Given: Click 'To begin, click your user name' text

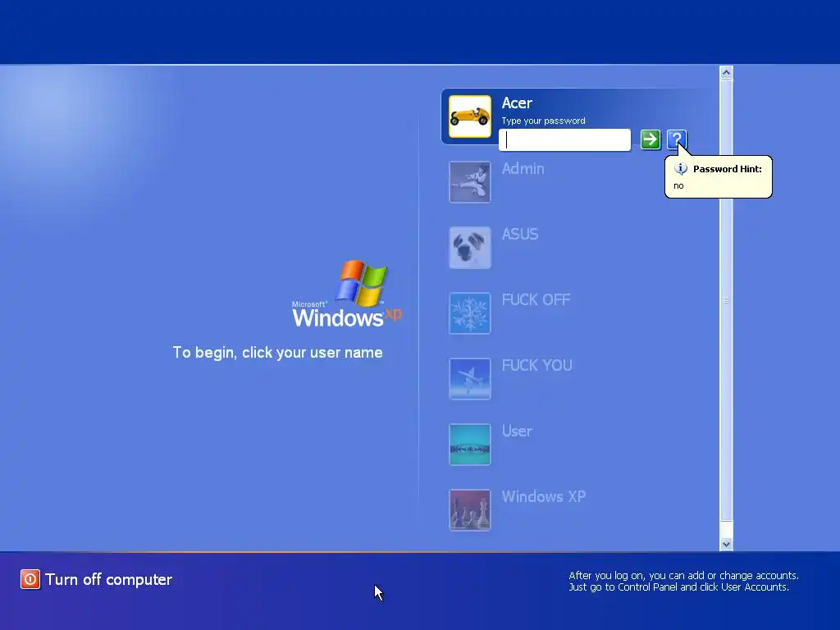Looking at the screenshot, I should click(277, 353).
